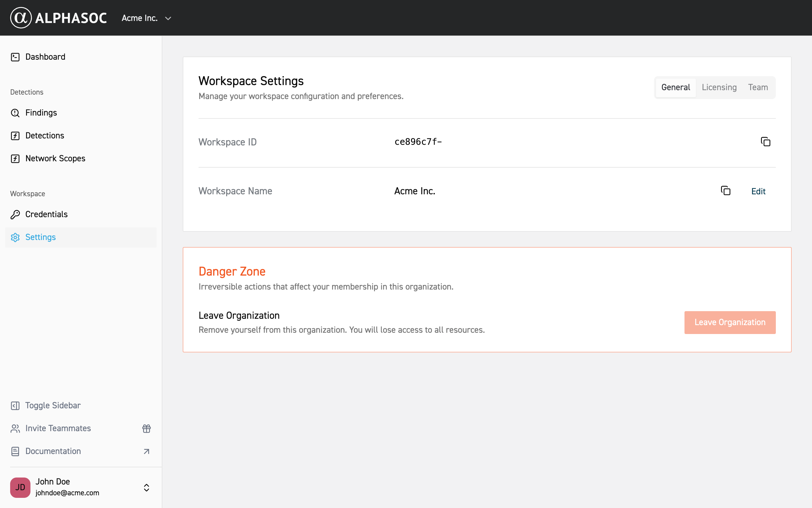Click the Danger Zone heading
Screen dimensions: 812x508
click(x=232, y=271)
